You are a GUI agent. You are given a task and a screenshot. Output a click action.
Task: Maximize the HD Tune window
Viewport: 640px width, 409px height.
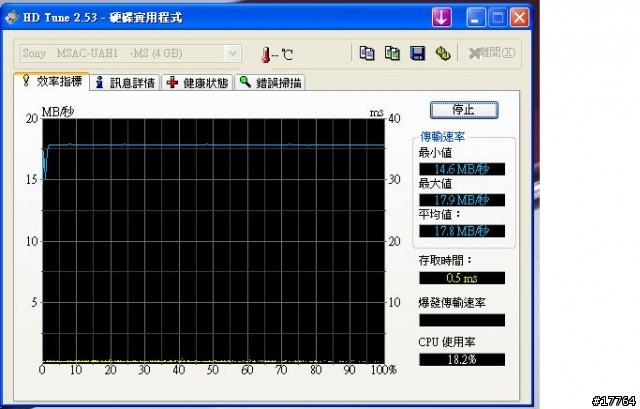pos(498,18)
